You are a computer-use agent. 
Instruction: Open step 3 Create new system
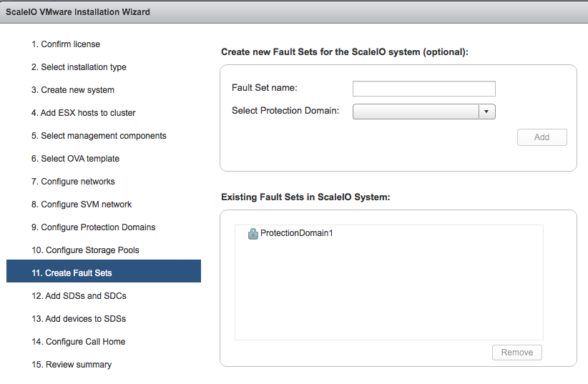click(x=73, y=90)
